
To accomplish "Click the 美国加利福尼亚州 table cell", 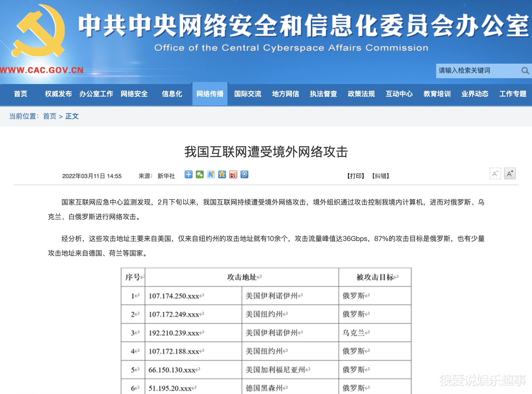I will point(290,370).
